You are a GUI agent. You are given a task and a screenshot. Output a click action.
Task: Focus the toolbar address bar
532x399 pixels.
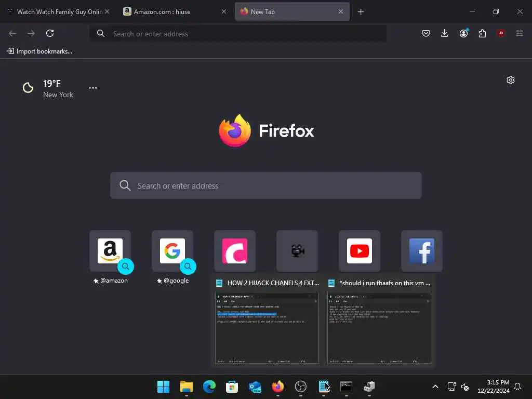(x=238, y=34)
